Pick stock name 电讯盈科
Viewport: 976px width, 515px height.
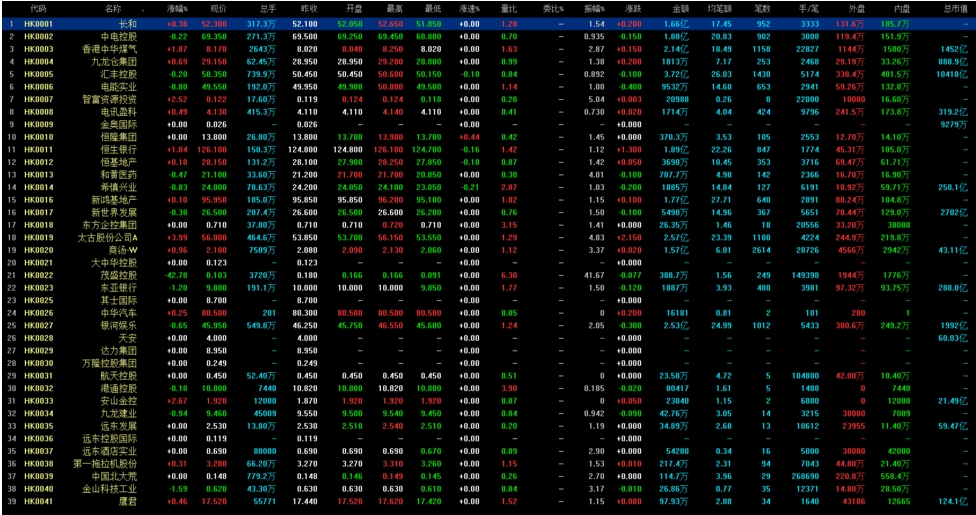click(119, 112)
